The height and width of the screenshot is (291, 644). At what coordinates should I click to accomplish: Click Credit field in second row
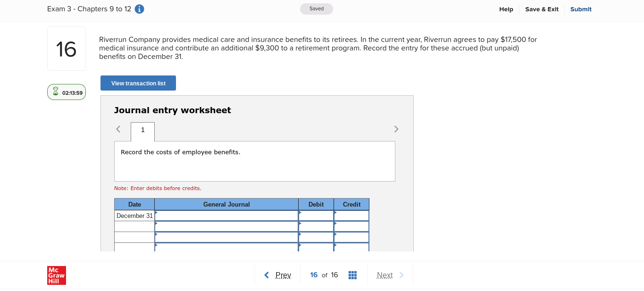point(351,226)
